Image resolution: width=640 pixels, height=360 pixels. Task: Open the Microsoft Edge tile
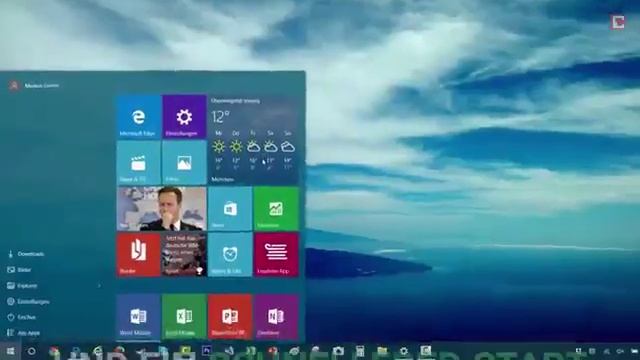pos(139,117)
